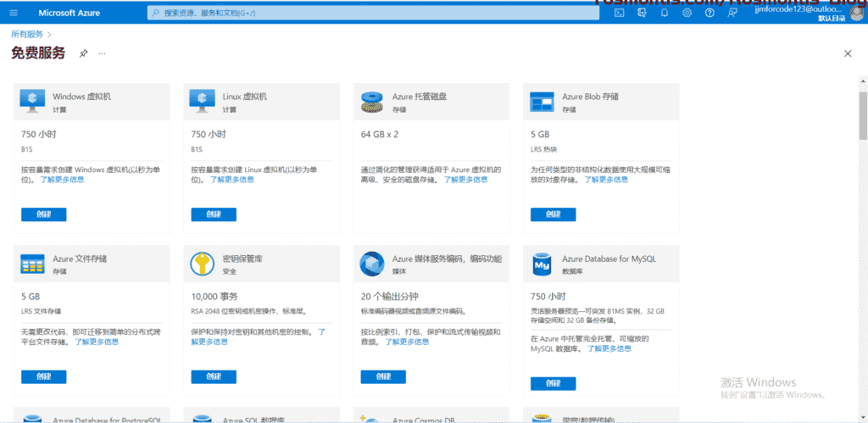Click the Azure 托管磁盘 disk icon
Viewport: 868px width, 423px height.
[x=373, y=103]
